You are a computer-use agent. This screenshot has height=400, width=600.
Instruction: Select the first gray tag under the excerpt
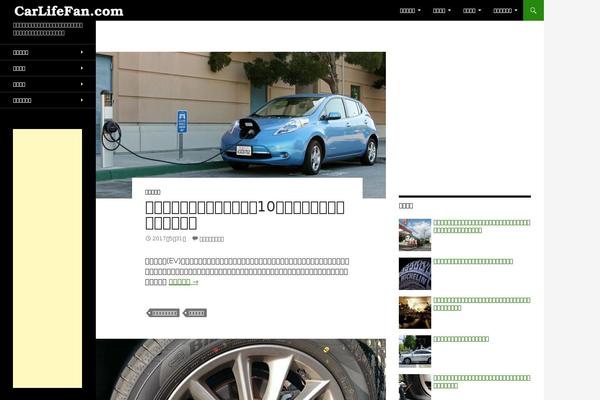[163, 313]
